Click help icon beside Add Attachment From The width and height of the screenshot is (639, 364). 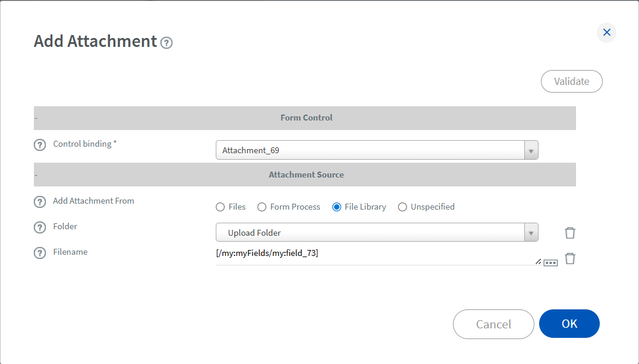click(x=40, y=202)
